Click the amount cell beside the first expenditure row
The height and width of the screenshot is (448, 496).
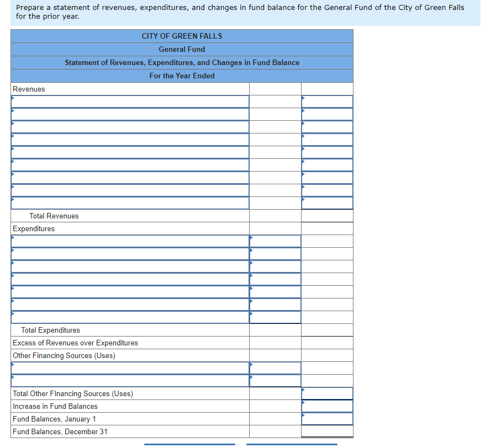pos(275,241)
